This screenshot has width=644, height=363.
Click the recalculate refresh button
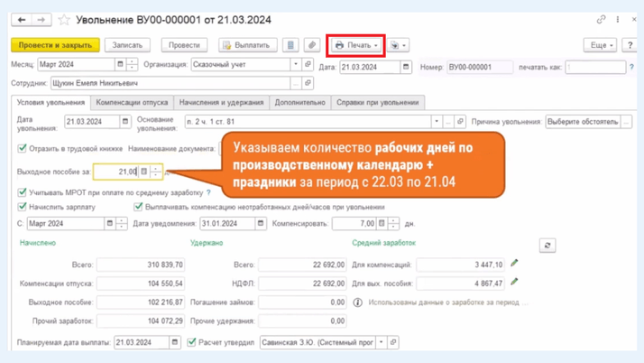coord(547,246)
